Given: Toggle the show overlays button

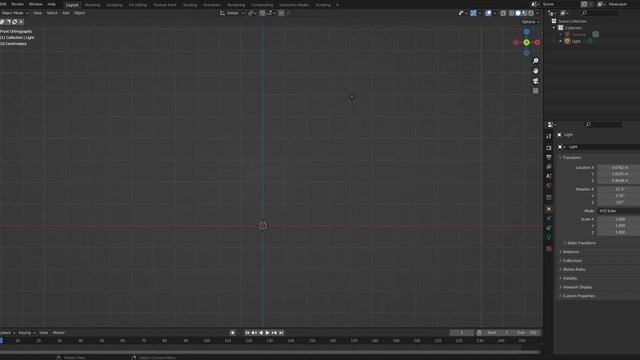Looking at the screenshot, I should coord(488,13).
